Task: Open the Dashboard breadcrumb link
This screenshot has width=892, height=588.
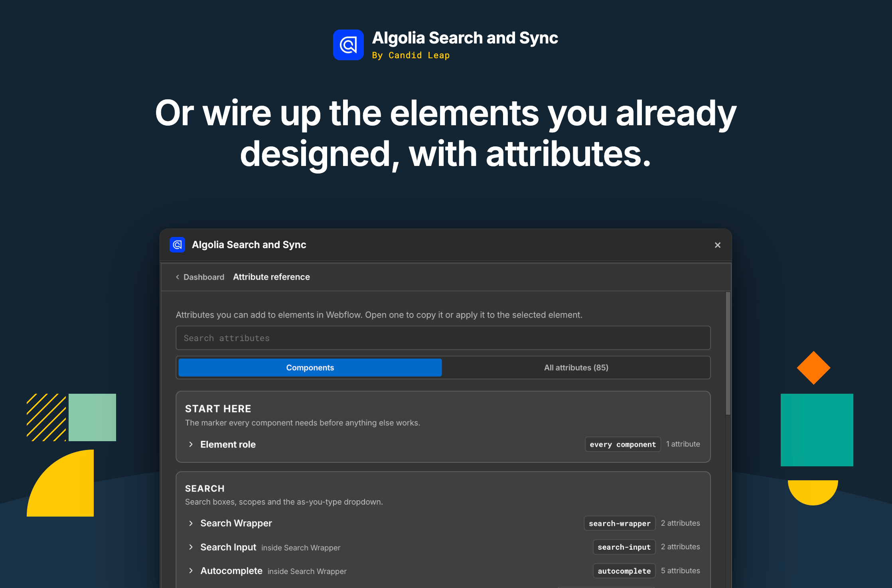Action: click(204, 277)
